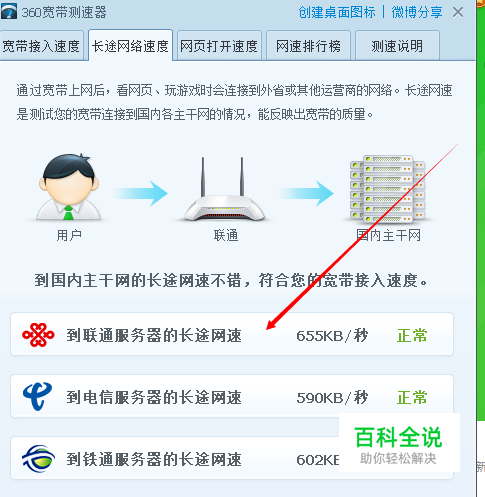Click the arrow between router and servers
Screen dimensions: 485x497
tap(307, 193)
